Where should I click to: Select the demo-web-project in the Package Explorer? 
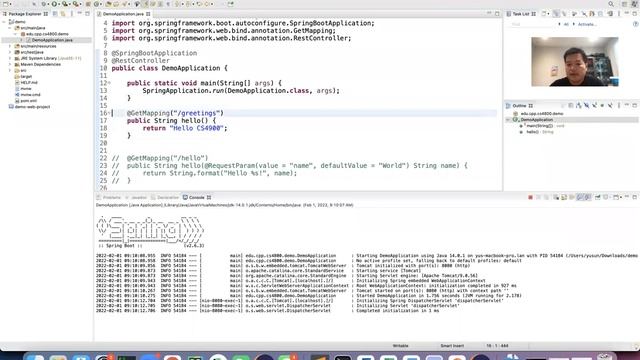point(32,107)
